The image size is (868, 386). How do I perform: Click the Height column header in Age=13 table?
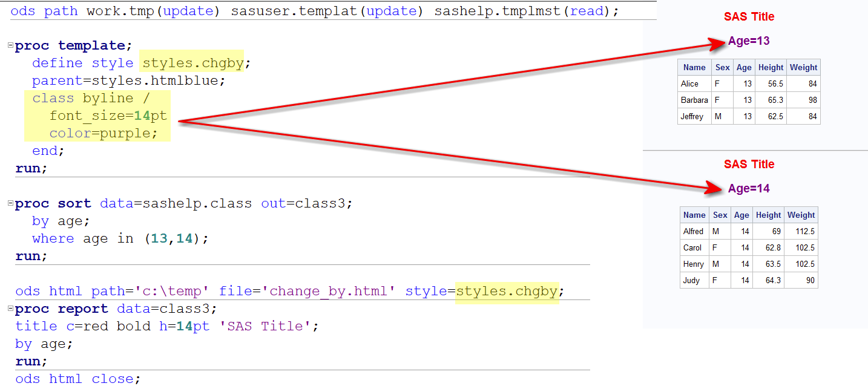(x=771, y=67)
